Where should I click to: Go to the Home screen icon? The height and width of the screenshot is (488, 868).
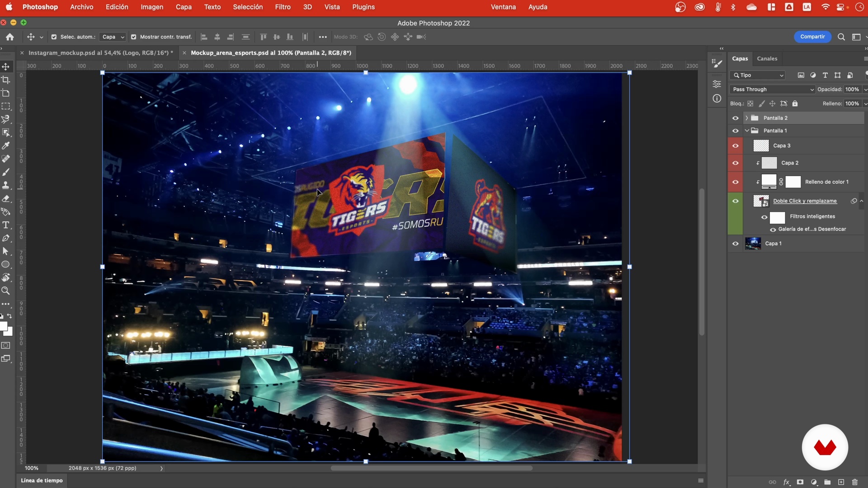pos(10,37)
